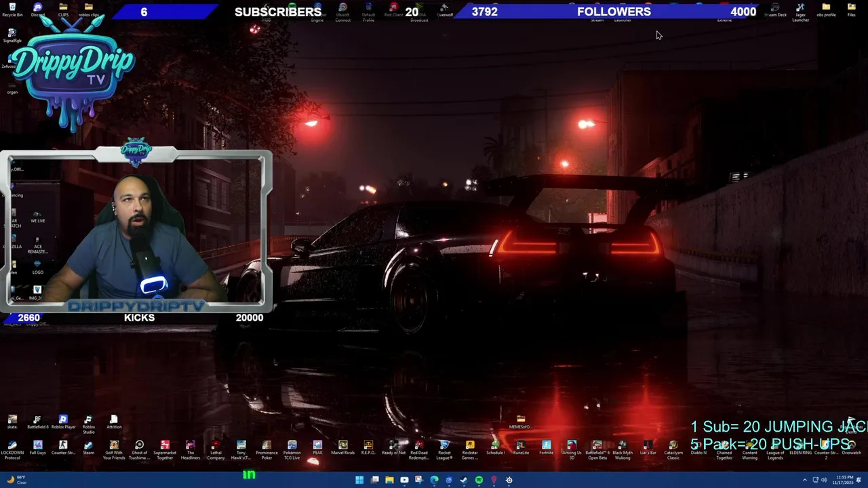Open the obs profile folder
Viewport: 868px width, 488px height.
point(826,9)
